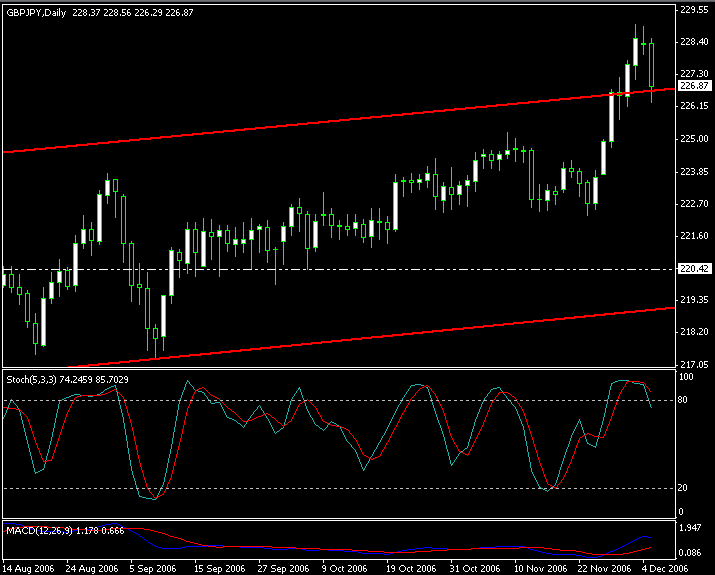Click the 222.70 price axis label
Screen dimensions: 715x575
pyautogui.click(x=694, y=203)
